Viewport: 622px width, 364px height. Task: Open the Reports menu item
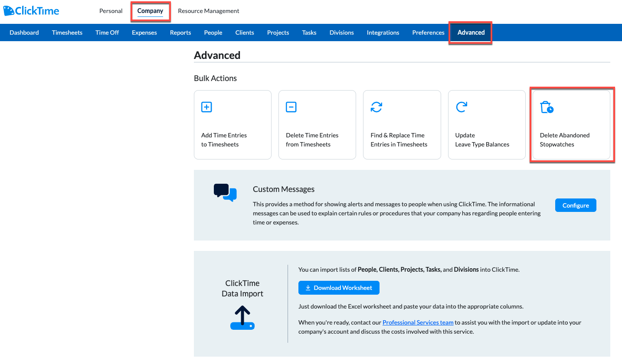click(180, 32)
